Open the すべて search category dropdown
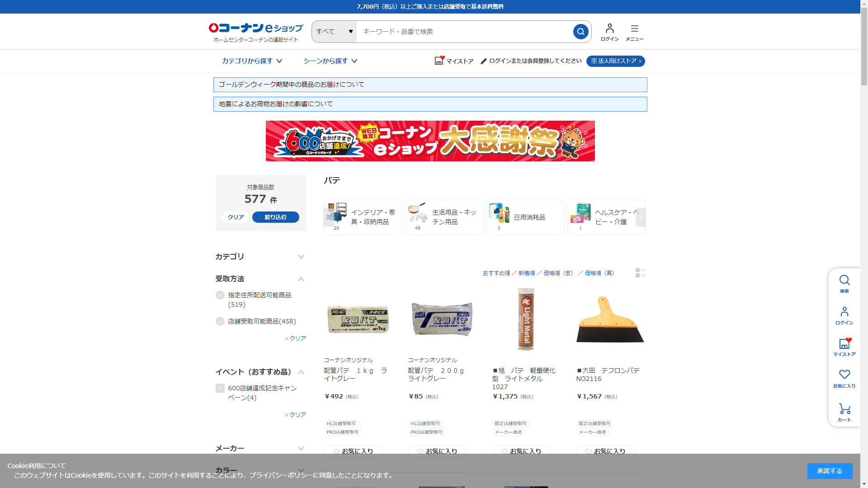Viewport: 868px width, 488px height. coord(334,32)
